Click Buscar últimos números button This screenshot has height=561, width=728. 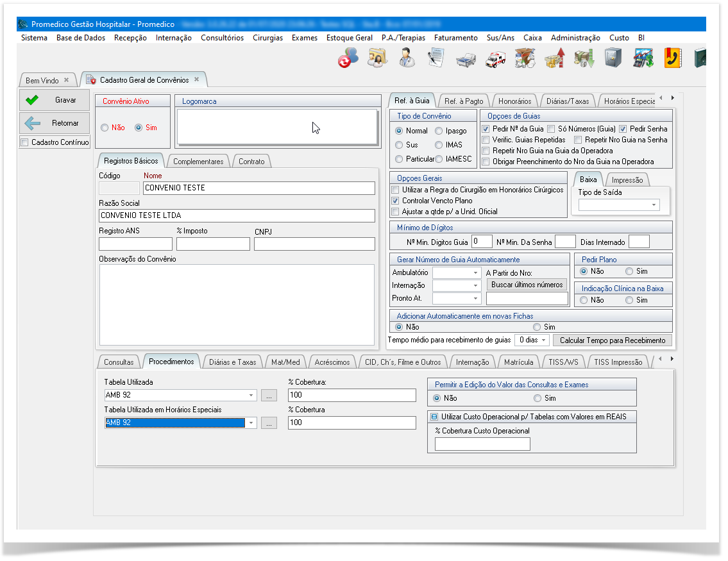(x=527, y=285)
